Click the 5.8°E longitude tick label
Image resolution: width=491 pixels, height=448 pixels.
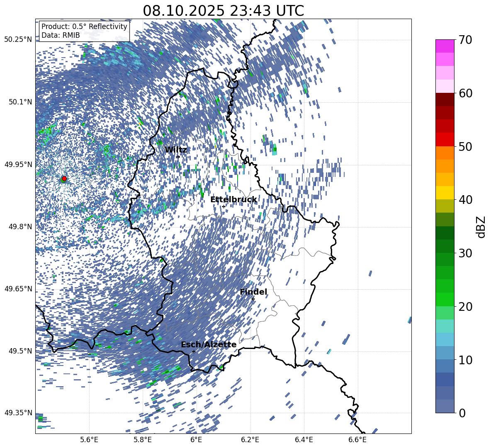(x=143, y=440)
